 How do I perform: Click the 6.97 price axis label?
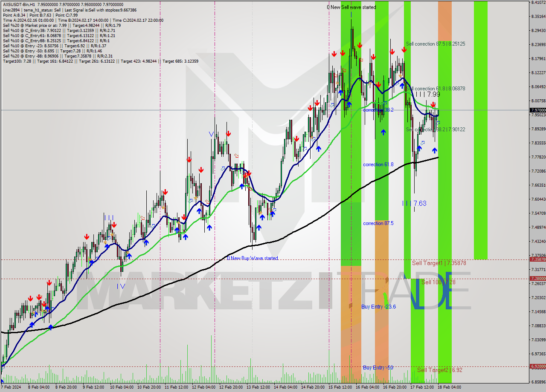(x=538, y=354)
